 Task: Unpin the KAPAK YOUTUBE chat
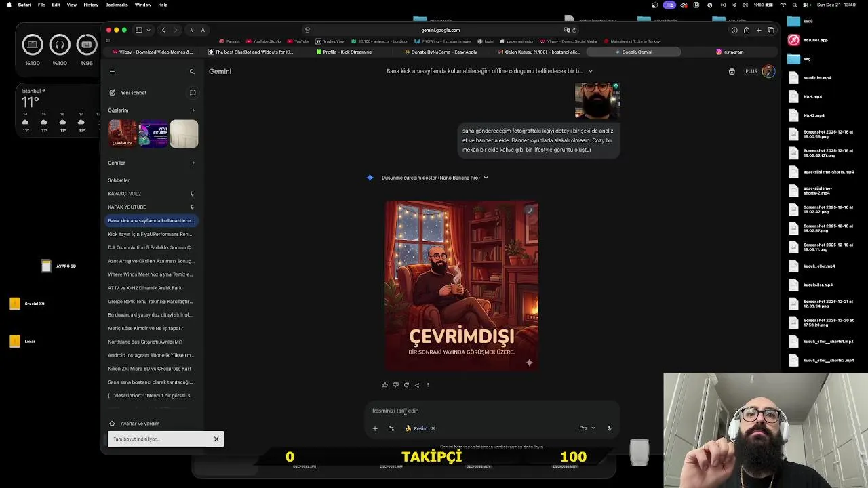pyautogui.click(x=192, y=207)
